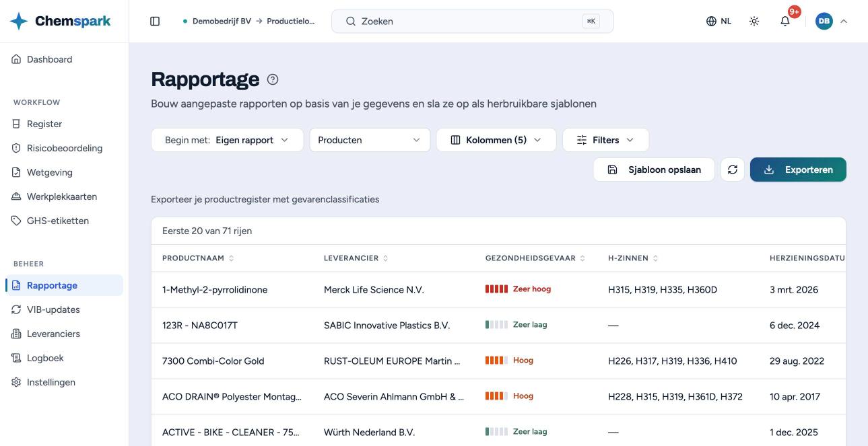Image resolution: width=868 pixels, height=446 pixels.
Task: Click the VIB-updates sync icon
Action: point(17,309)
